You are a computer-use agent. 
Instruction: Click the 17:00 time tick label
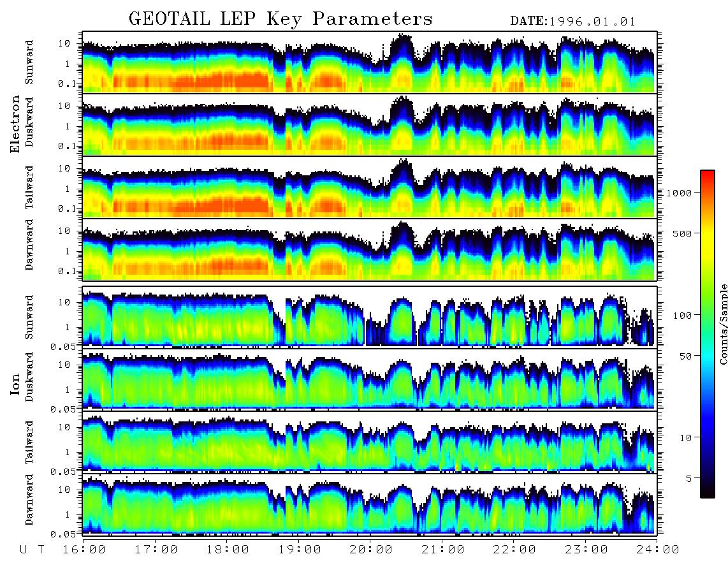click(156, 550)
